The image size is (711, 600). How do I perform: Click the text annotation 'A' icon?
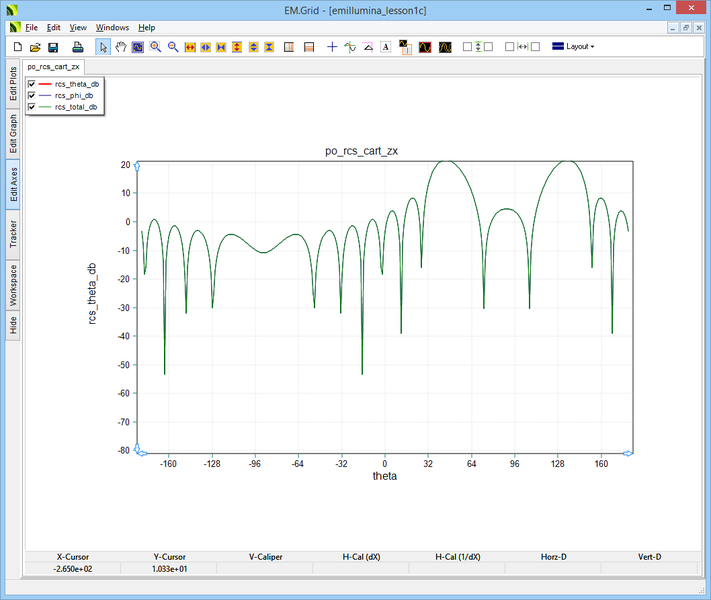pos(385,47)
